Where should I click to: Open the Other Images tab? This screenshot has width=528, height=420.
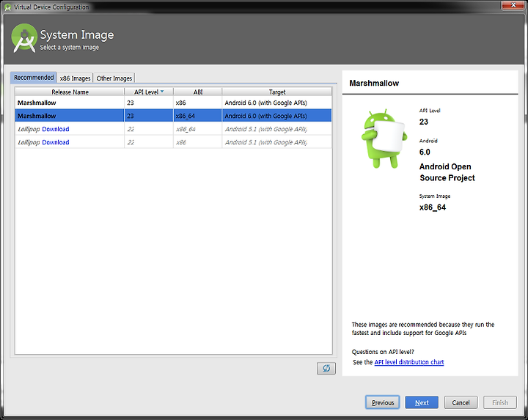point(114,78)
